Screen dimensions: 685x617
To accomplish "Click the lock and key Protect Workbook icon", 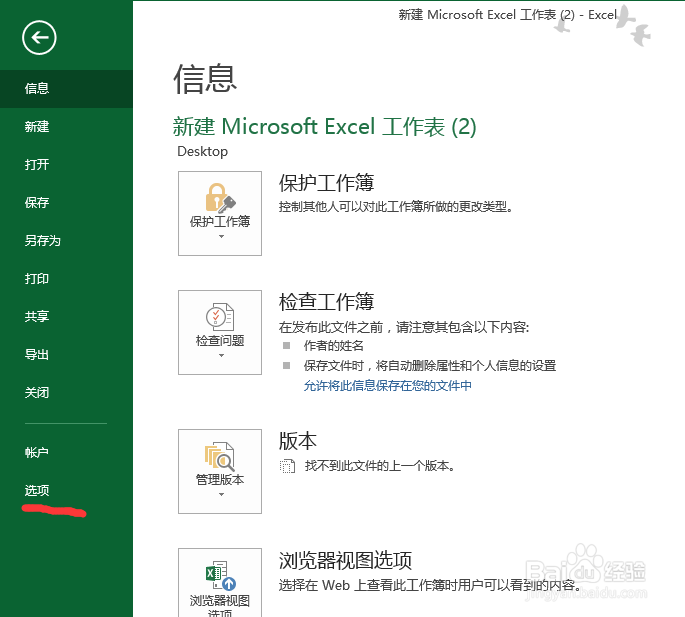I will pos(220,198).
